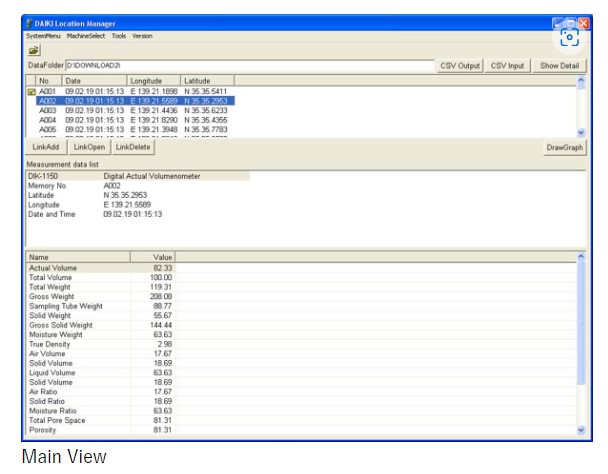608x474 pixels.
Task: Click the Latitude column header in location list
Action: [207, 81]
